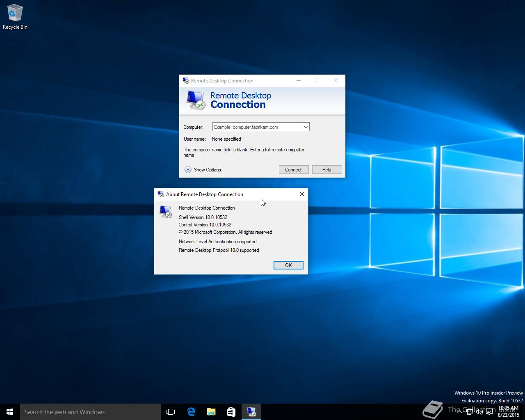Expand the Computer name dropdown arrow

306,127
